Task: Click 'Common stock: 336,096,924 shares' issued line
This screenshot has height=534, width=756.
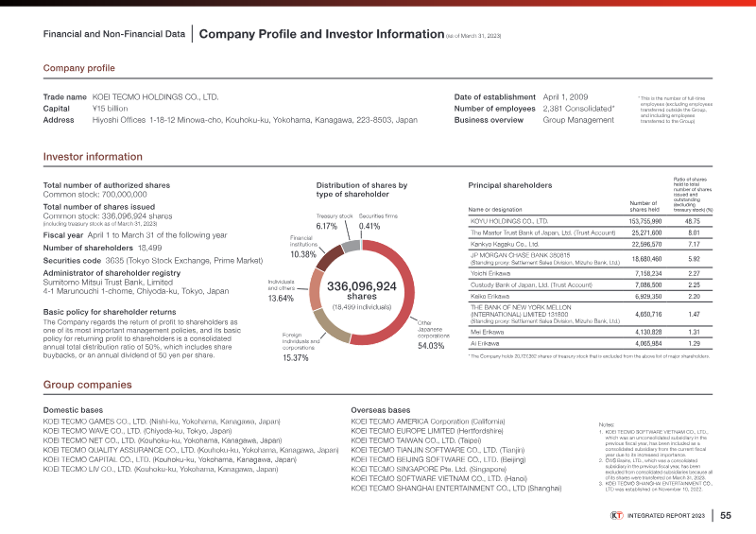Action: 108,216
